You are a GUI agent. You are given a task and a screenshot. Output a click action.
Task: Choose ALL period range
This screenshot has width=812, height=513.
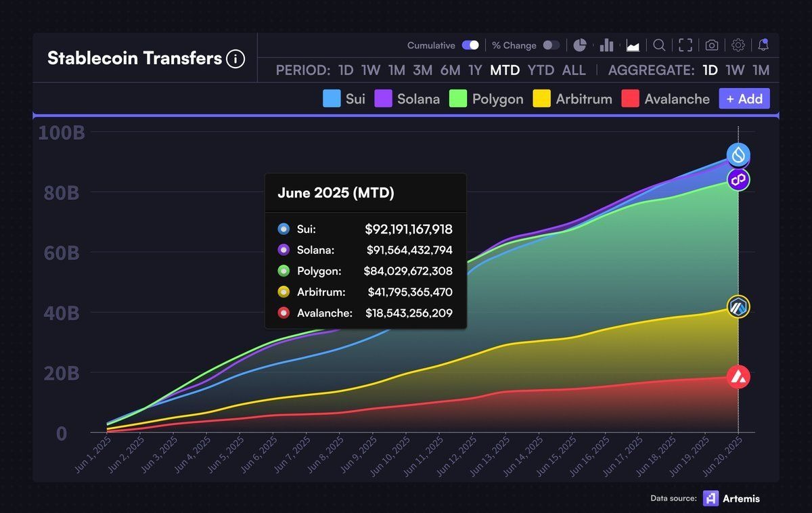point(574,70)
